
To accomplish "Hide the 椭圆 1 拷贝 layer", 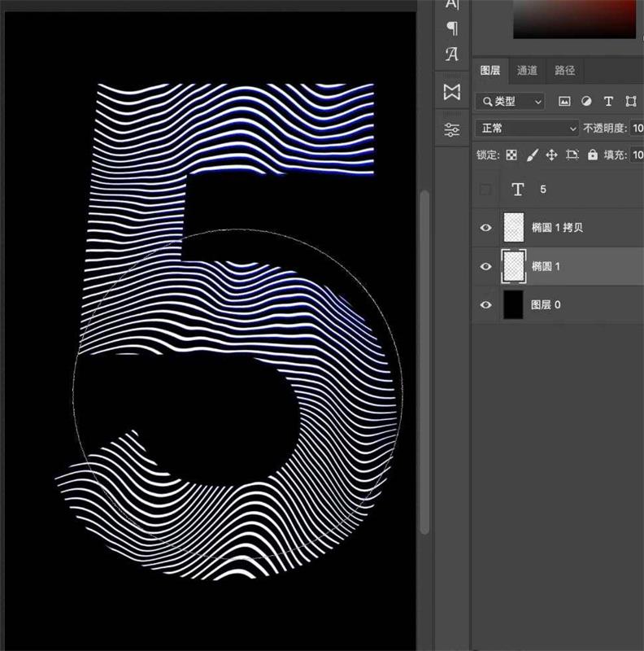I will pos(485,228).
